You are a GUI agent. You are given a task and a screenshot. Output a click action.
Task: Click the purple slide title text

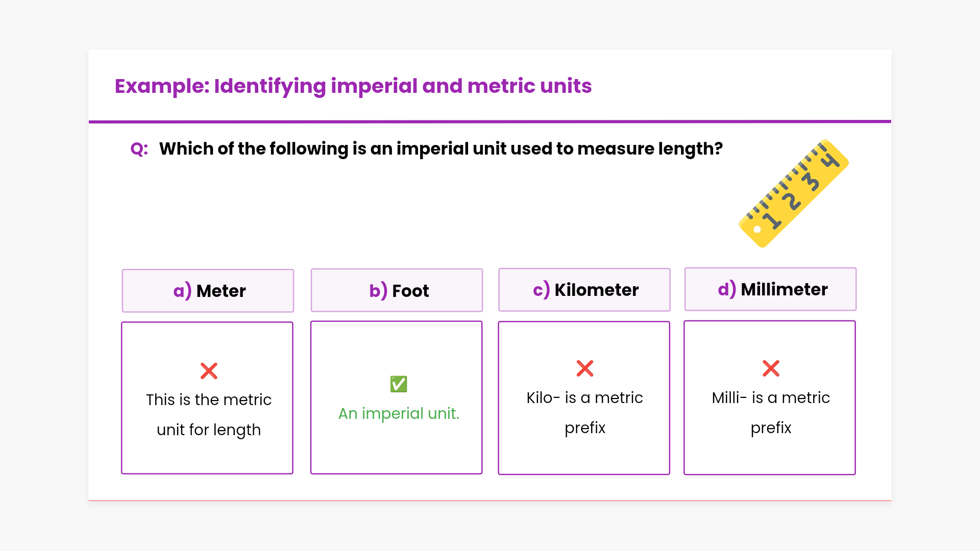[x=353, y=86]
